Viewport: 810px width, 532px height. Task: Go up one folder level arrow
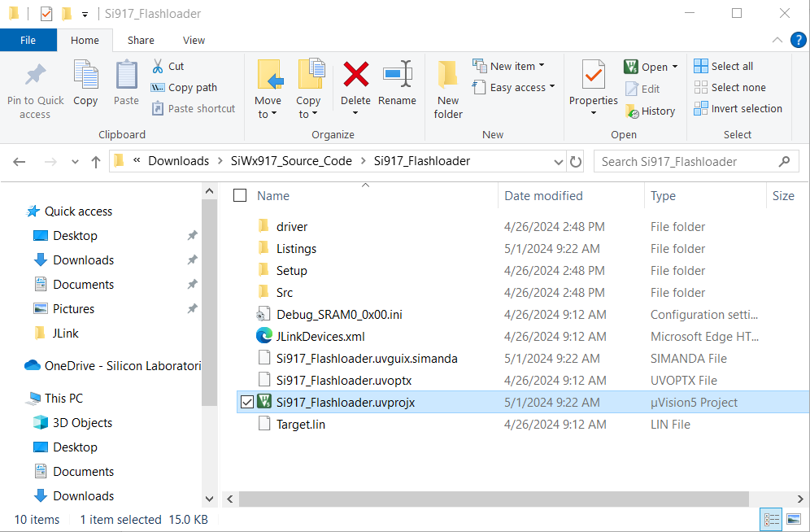click(96, 162)
